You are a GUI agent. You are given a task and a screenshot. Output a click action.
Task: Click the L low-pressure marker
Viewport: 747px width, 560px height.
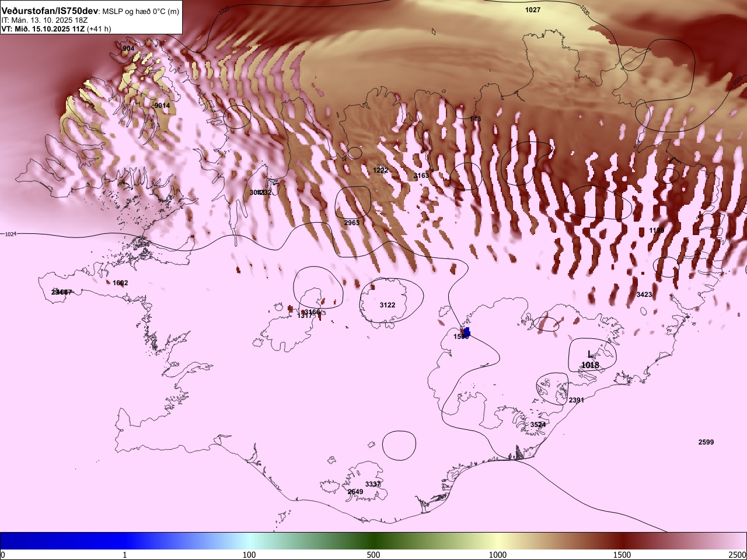[x=590, y=354]
